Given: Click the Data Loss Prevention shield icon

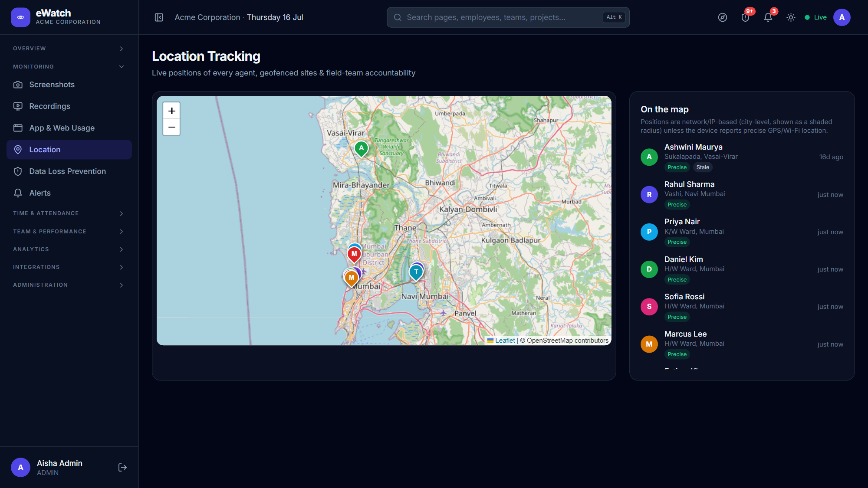Looking at the screenshot, I should 18,171.
